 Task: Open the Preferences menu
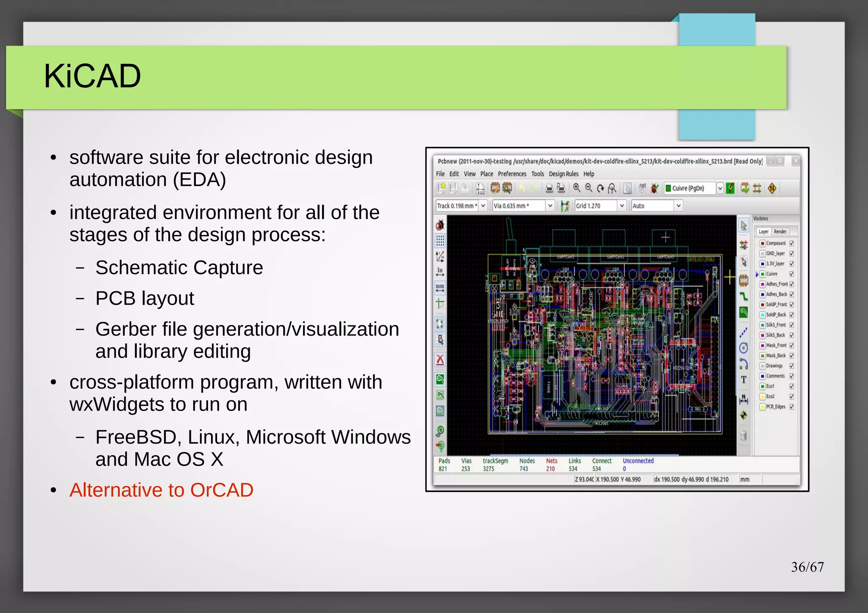point(512,174)
